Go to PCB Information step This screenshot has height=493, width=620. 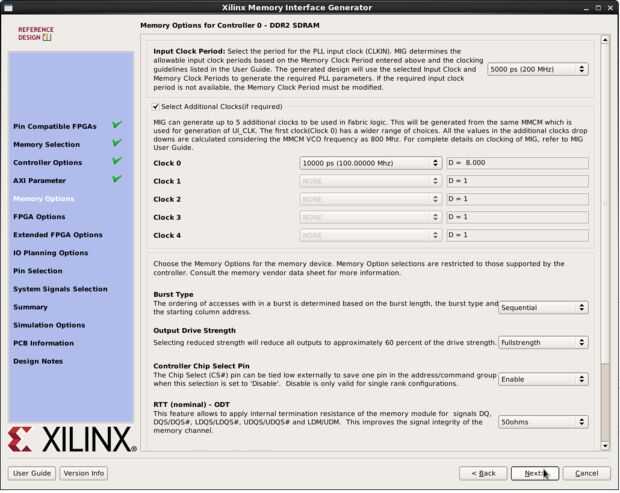pos(43,343)
